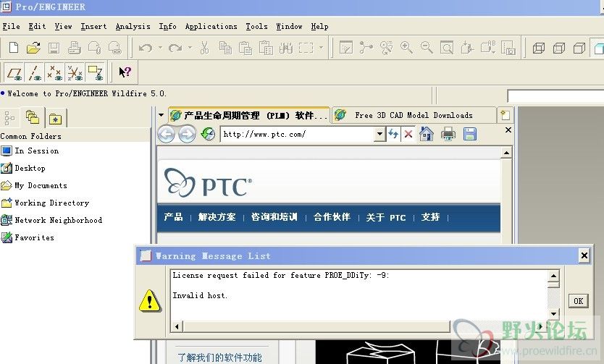Screen dimensions: 604x364
Task: Create a new file with New icon
Action: (x=14, y=48)
